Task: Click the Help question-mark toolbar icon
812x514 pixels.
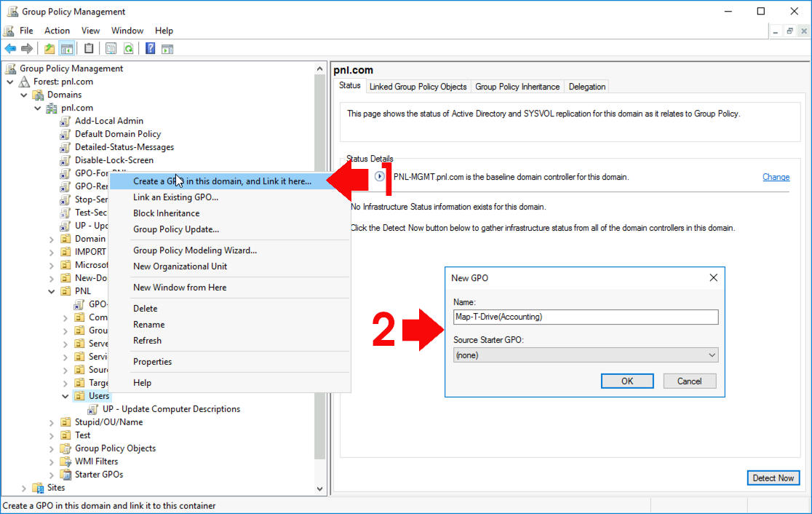Action: [x=150, y=48]
